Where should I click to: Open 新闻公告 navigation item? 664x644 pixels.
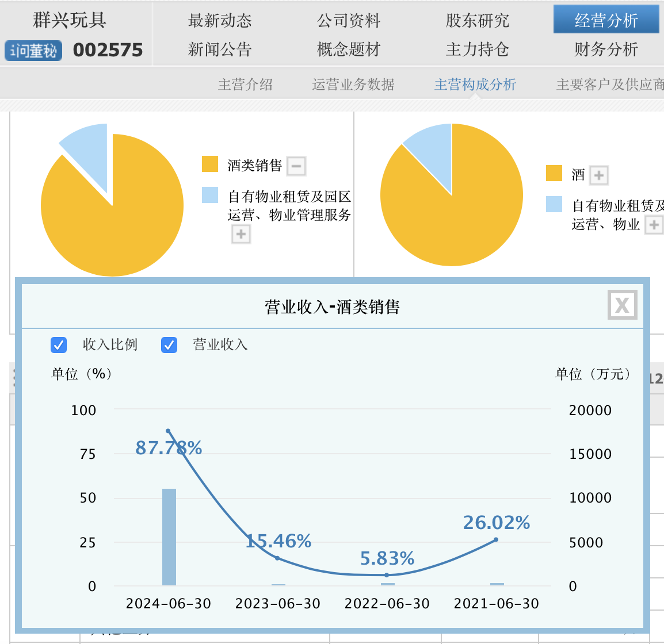click(220, 49)
